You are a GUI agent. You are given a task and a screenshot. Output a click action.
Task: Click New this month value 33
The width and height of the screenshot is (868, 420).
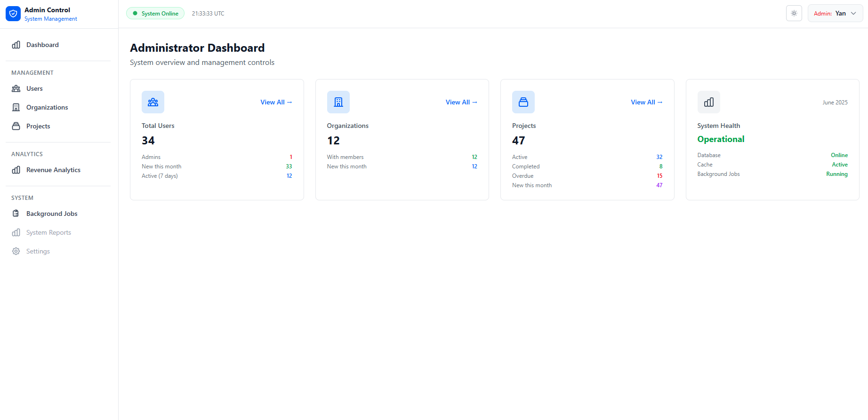click(x=289, y=166)
